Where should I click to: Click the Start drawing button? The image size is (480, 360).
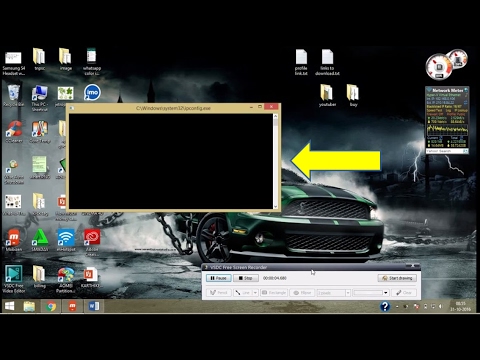point(397,278)
